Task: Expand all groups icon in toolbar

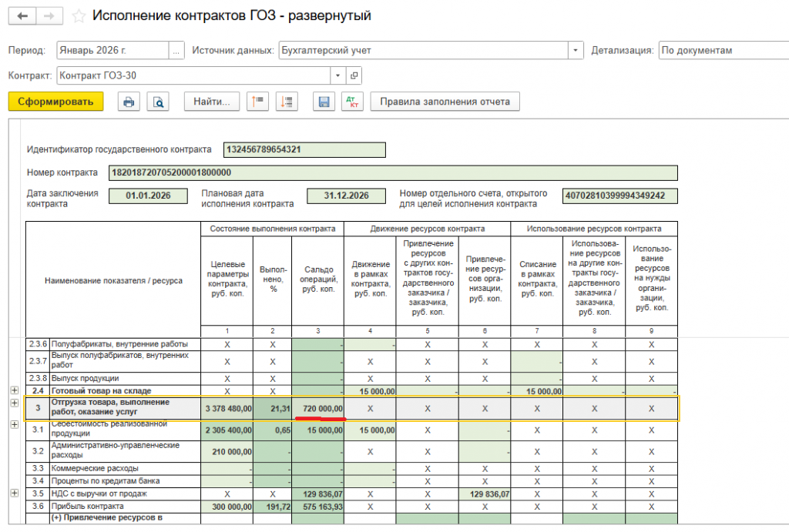Action: (x=287, y=102)
